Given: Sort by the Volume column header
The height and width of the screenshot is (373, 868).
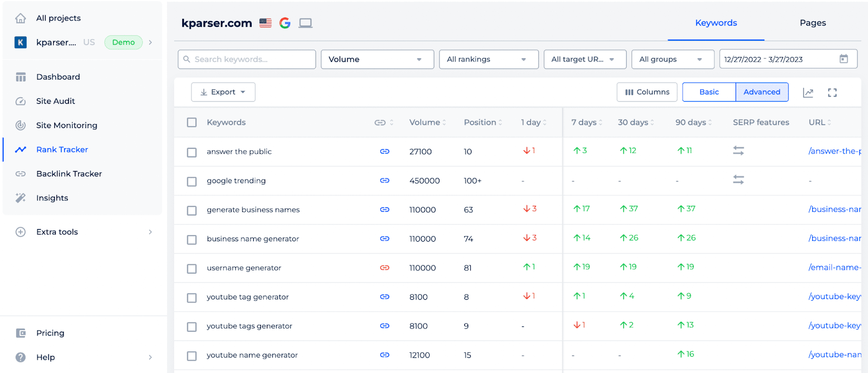Looking at the screenshot, I should 427,122.
